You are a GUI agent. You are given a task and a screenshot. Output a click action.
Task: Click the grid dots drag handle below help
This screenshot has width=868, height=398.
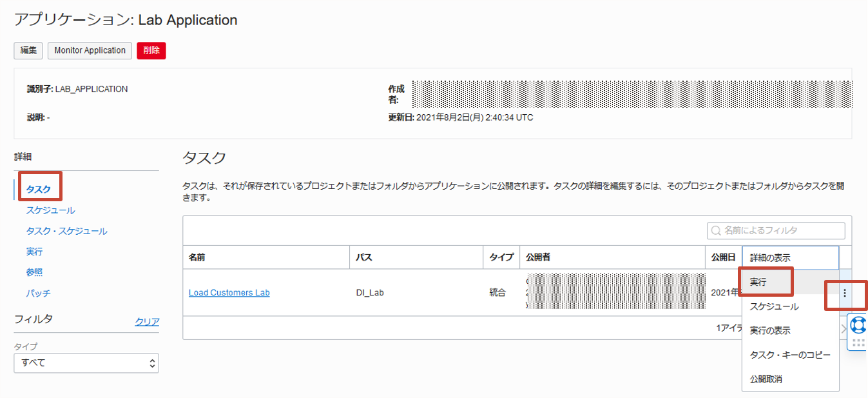[858, 343]
